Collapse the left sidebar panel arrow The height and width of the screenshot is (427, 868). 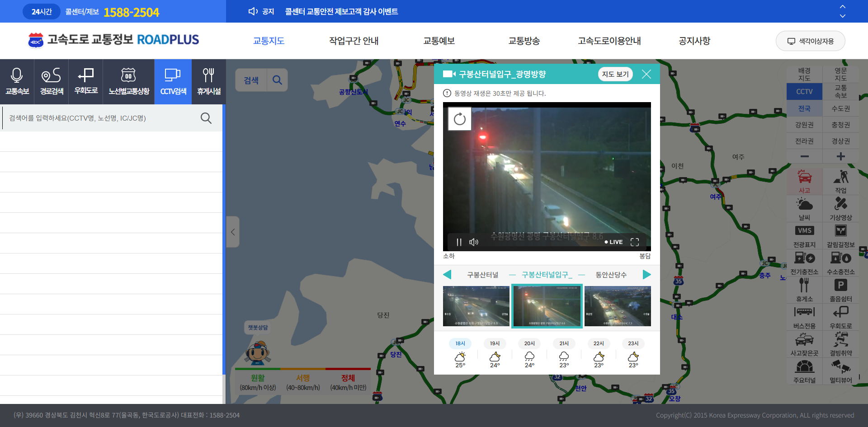(233, 232)
